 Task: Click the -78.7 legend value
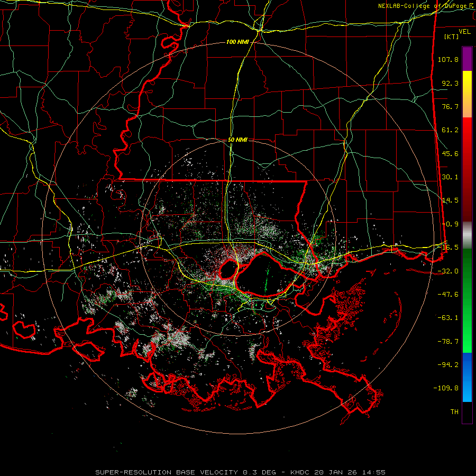pos(448,342)
